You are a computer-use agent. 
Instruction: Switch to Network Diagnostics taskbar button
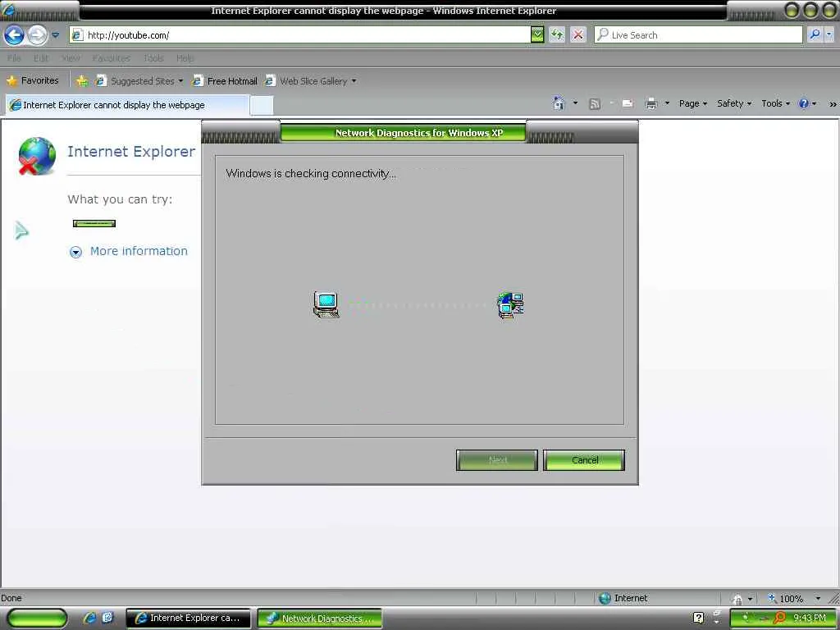(320, 619)
